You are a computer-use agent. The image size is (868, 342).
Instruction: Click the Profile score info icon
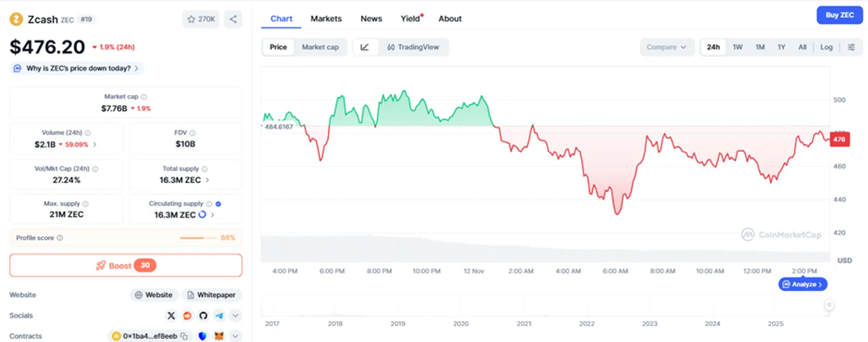[x=60, y=238]
